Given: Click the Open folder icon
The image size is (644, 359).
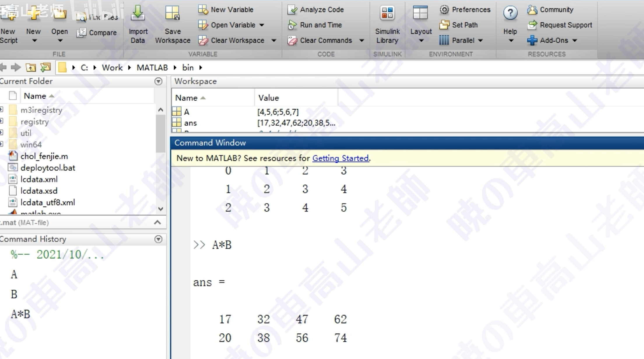Looking at the screenshot, I should tap(59, 13).
